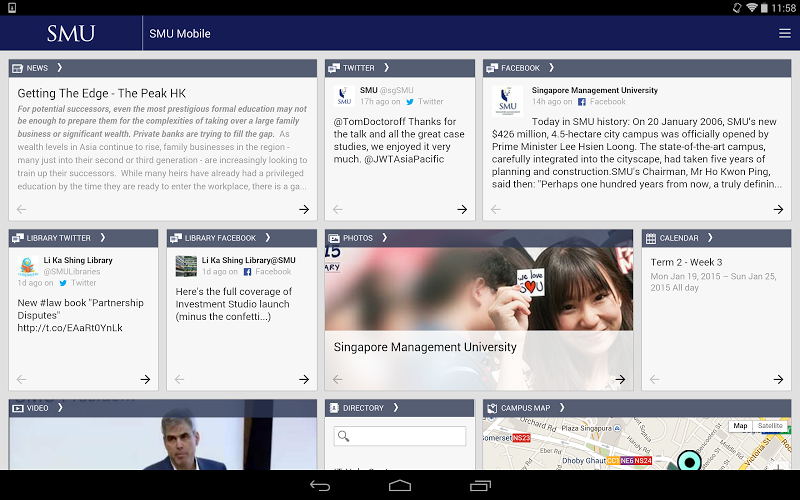Viewport: 800px width, 500px height.
Task: Previous calendar event arrow
Action: click(655, 379)
